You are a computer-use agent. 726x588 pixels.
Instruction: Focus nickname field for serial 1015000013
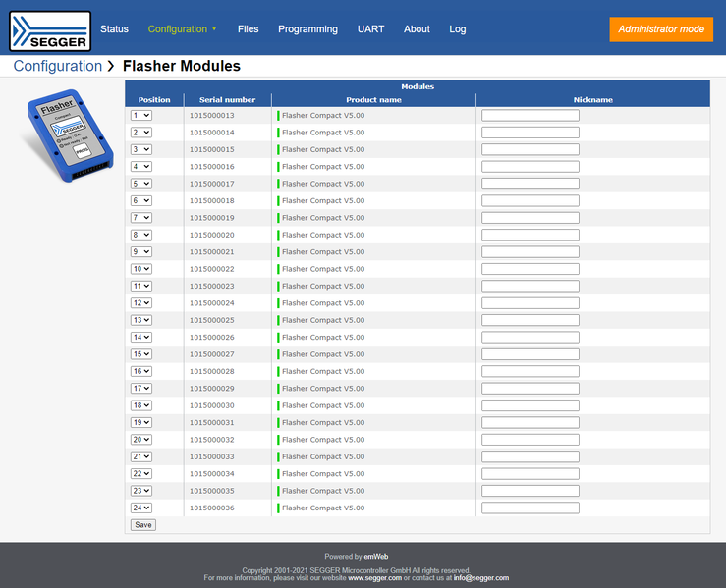[531, 115]
